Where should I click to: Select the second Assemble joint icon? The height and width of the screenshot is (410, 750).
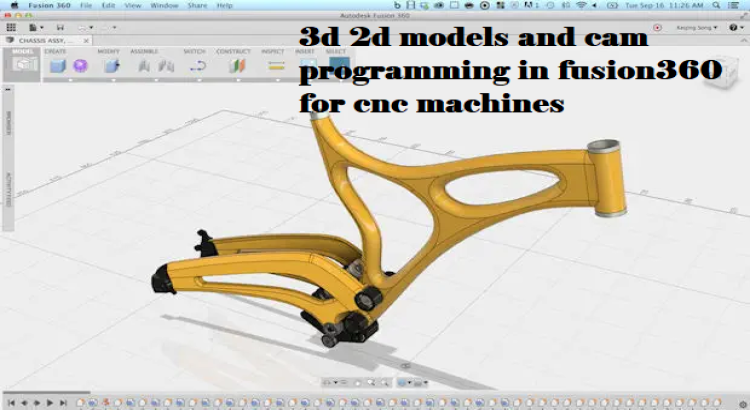coord(166,66)
